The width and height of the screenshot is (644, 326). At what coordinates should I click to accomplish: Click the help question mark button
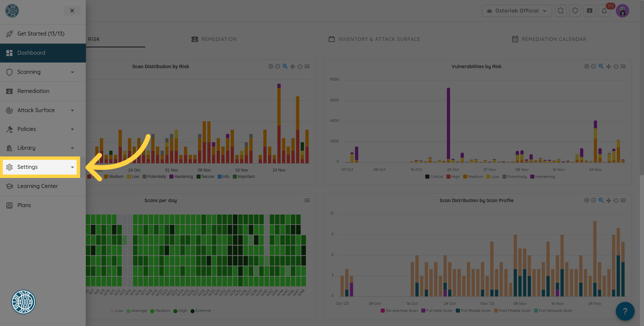[x=625, y=311]
